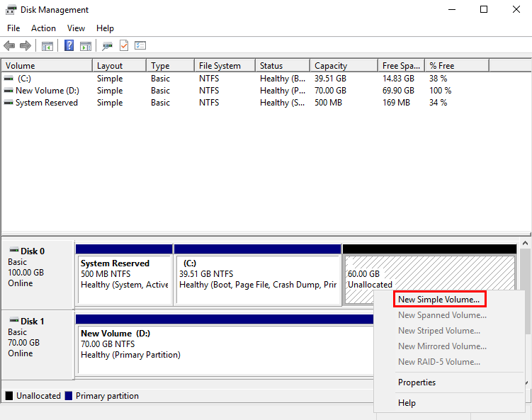
Task: Click the Unallocated legend label text
Action: (x=38, y=396)
